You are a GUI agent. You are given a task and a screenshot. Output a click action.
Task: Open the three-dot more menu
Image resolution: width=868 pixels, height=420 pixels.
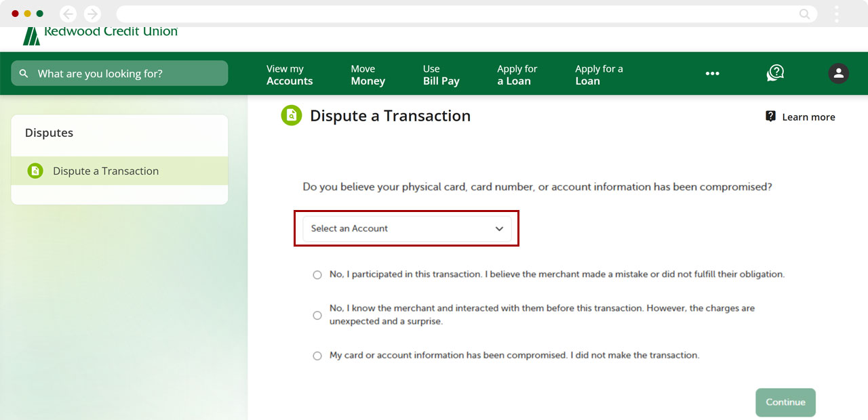[712, 74]
